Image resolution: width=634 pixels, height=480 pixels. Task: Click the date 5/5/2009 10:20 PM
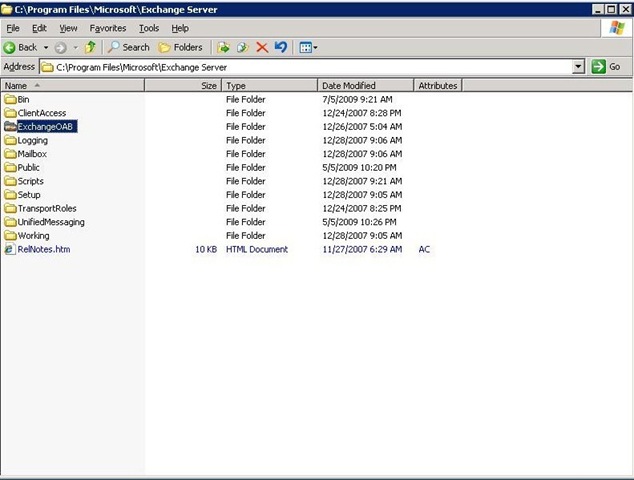tap(359, 167)
